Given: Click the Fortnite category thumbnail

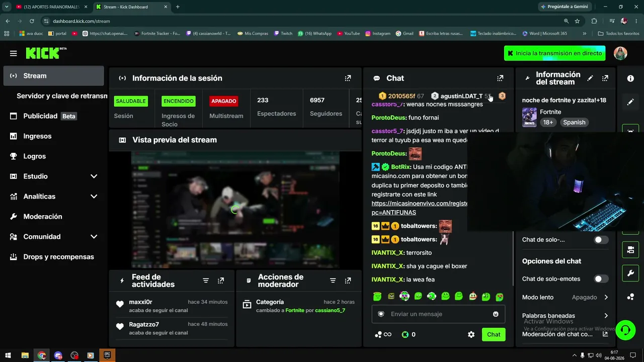Looking at the screenshot, I should (x=529, y=117).
